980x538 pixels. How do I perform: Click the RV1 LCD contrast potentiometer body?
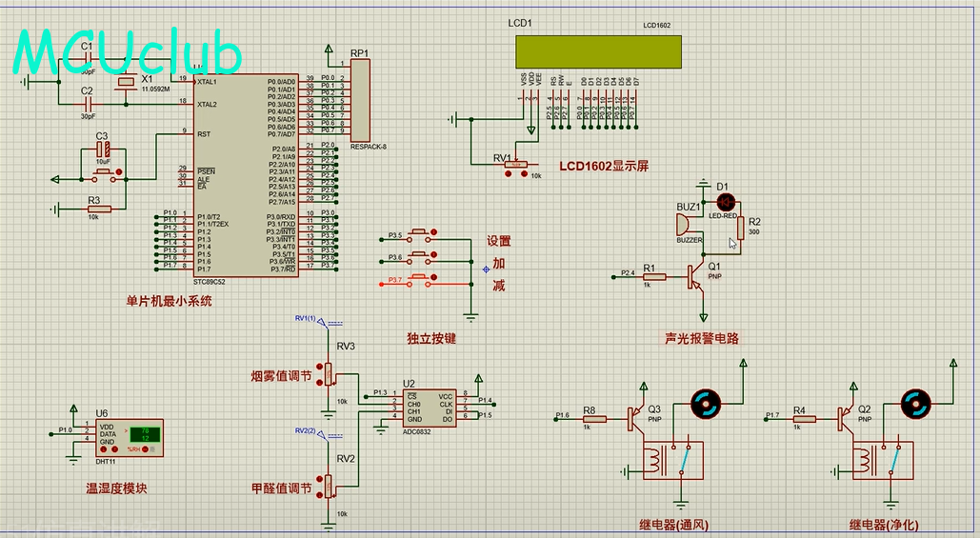[514, 167]
